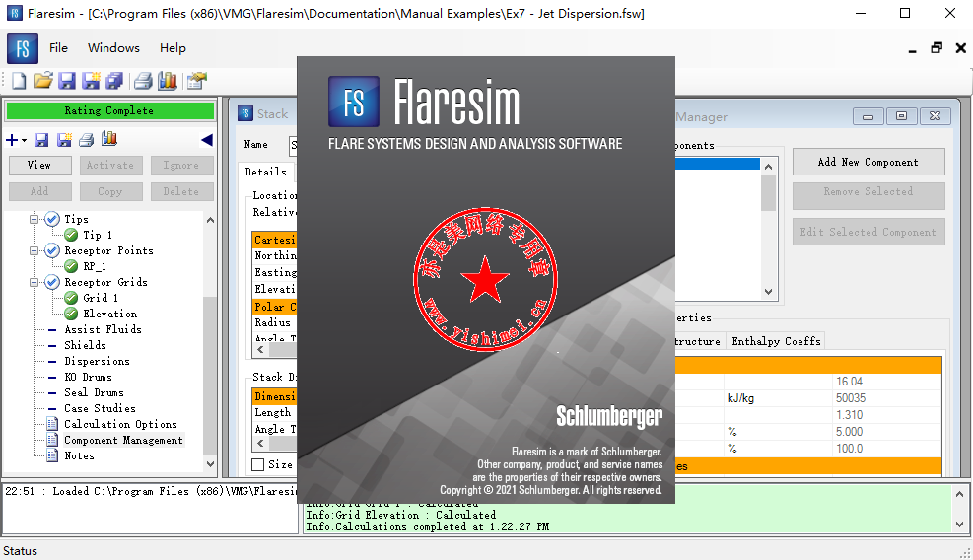Open a file with the folder icon

(x=42, y=81)
